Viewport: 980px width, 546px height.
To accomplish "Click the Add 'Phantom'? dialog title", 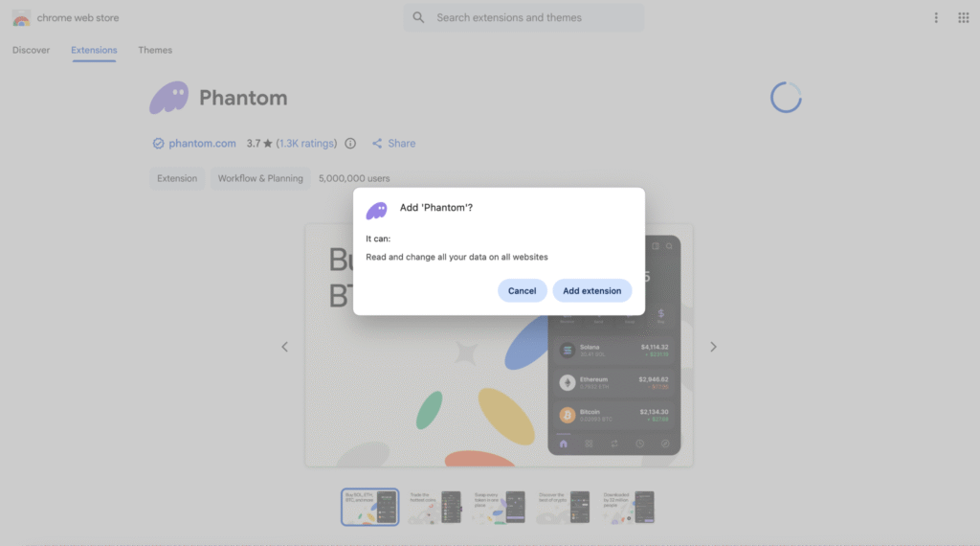I will click(x=436, y=208).
